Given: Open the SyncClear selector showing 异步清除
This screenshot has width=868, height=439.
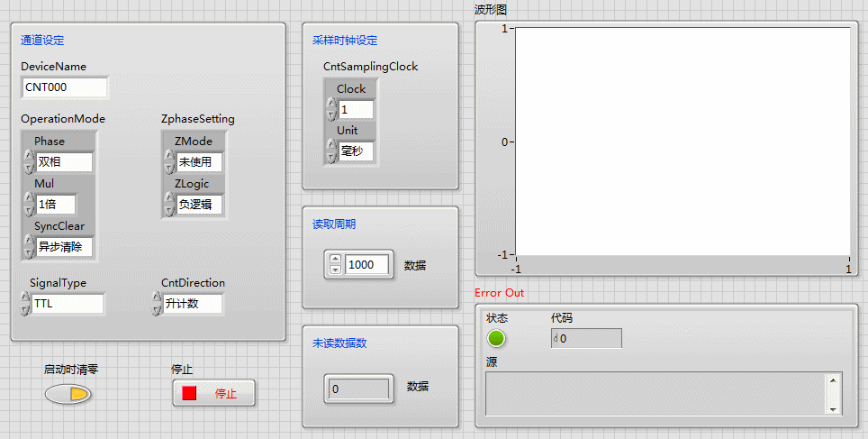Looking at the screenshot, I should coord(64,247).
